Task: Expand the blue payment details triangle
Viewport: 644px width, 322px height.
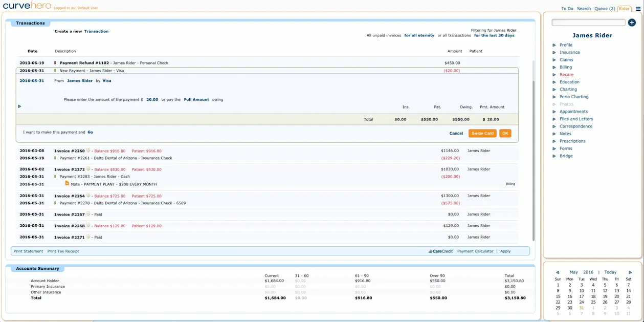Action: 19,106
